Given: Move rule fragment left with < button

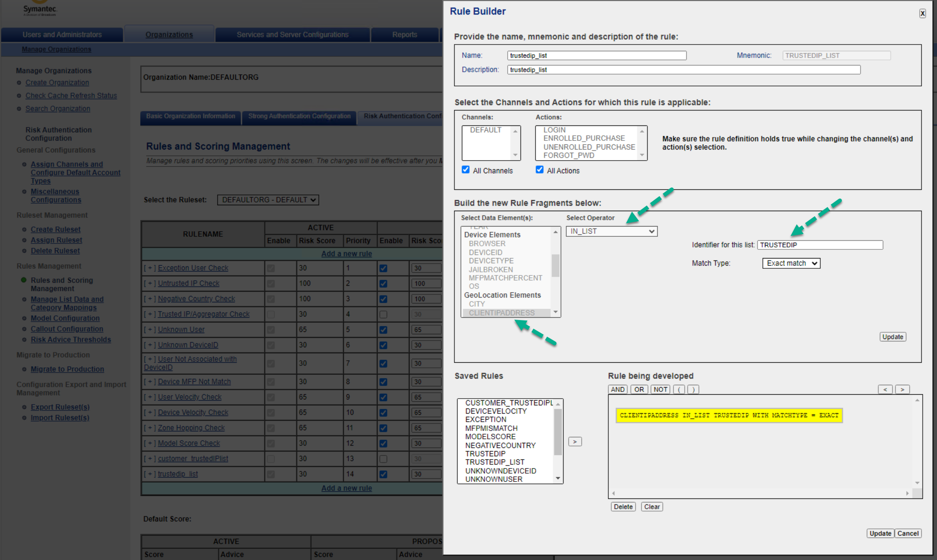Looking at the screenshot, I should point(885,390).
